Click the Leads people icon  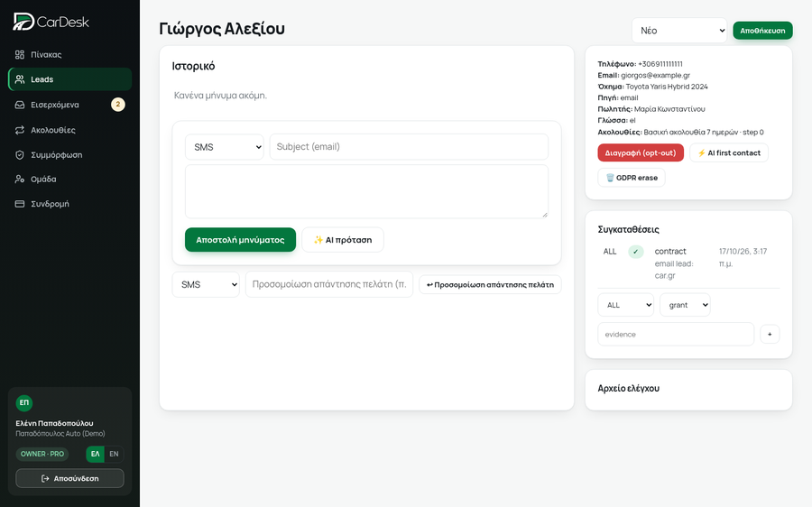tap(20, 79)
